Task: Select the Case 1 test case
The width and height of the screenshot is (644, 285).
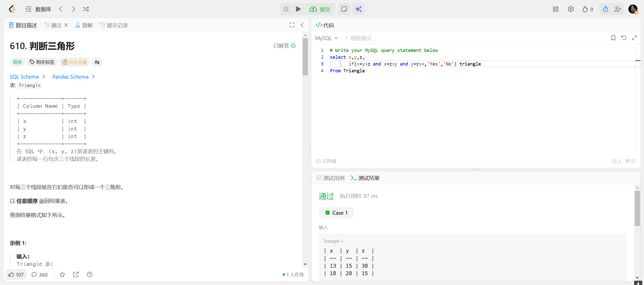Action: click(336, 213)
